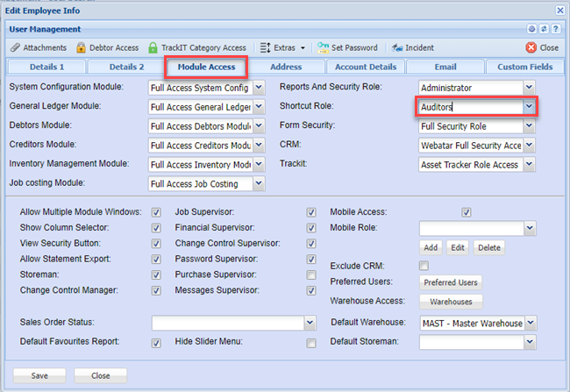Open the Extras toolbar menu

coord(283,47)
